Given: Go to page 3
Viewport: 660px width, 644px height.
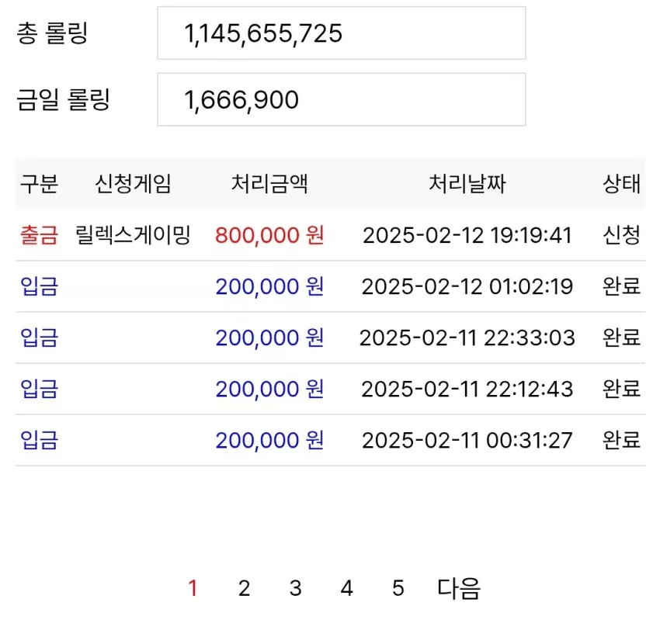Looking at the screenshot, I should coord(296,588).
